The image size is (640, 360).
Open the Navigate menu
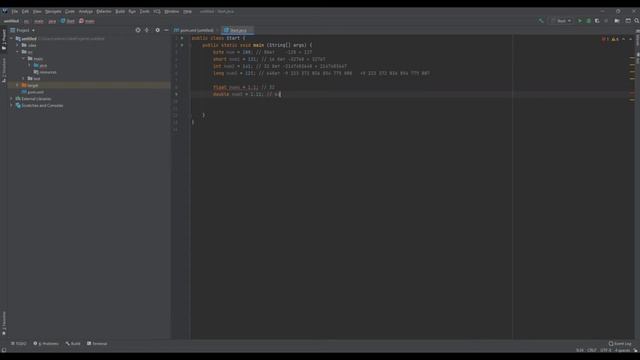coord(53,11)
